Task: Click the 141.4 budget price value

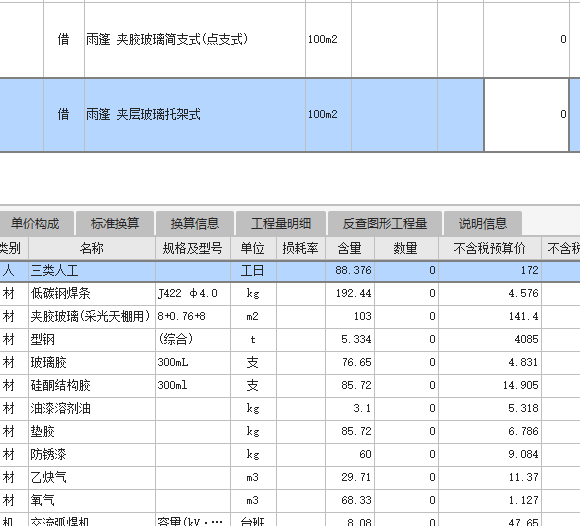Action: click(523, 317)
